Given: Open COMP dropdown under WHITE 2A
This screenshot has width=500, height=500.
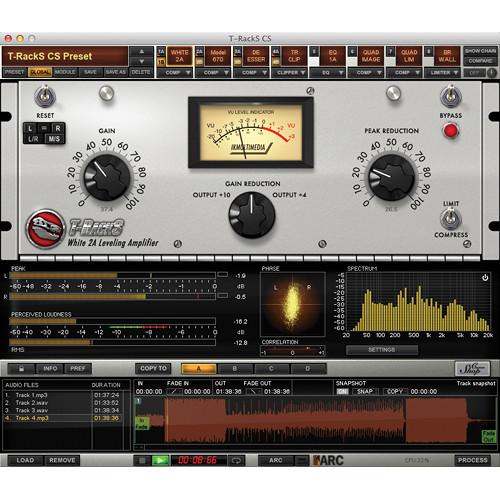Looking at the screenshot, I should click(x=175, y=72).
